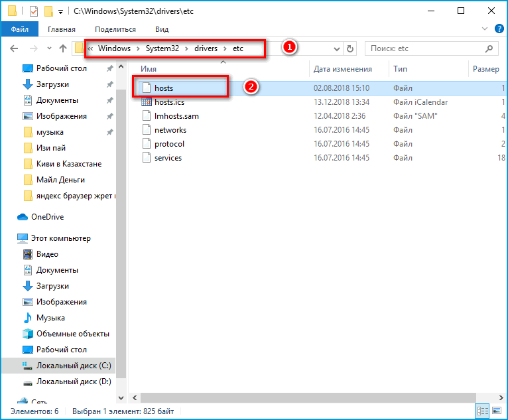508x420 pixels.
Task: Click drivers in the address breadcrumb
Action: click(206, 48)
